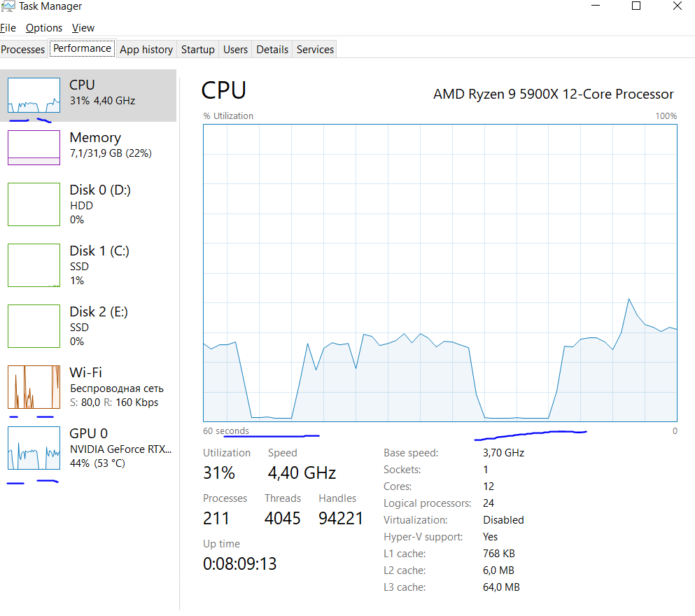Switch to the App history tab
Screen dimensions: 695x616
pos(146,50)
